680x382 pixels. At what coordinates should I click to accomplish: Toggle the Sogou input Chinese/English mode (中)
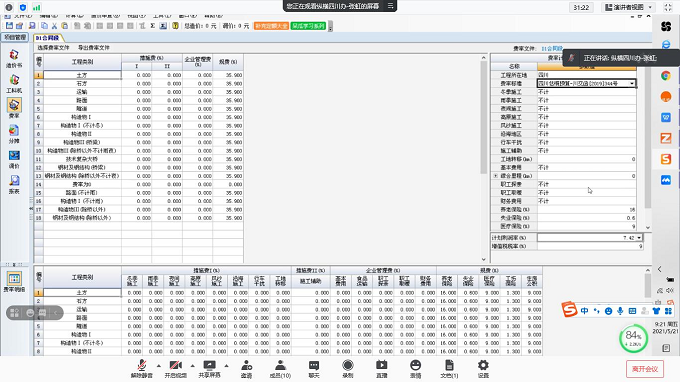585,311
